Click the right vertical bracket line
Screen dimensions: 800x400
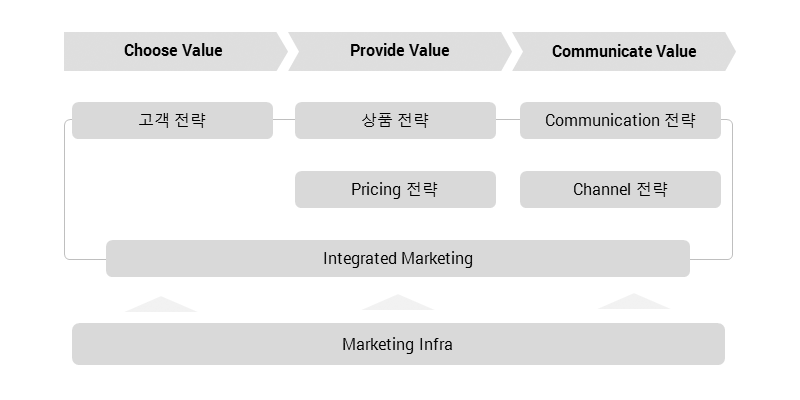pos(732,189)
